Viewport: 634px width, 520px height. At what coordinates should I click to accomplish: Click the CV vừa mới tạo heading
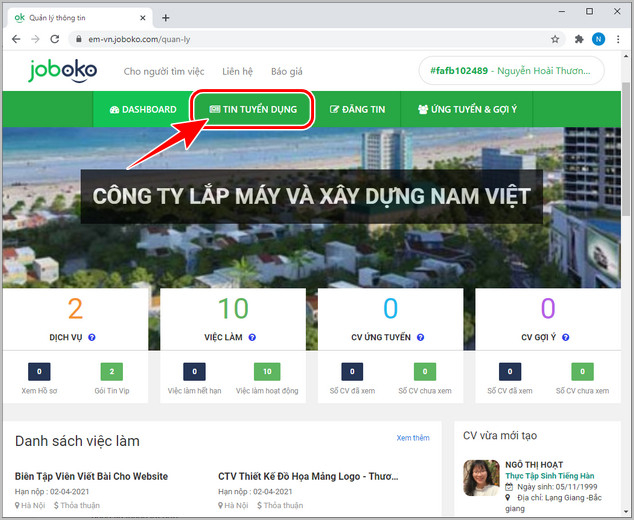(500, 435)
